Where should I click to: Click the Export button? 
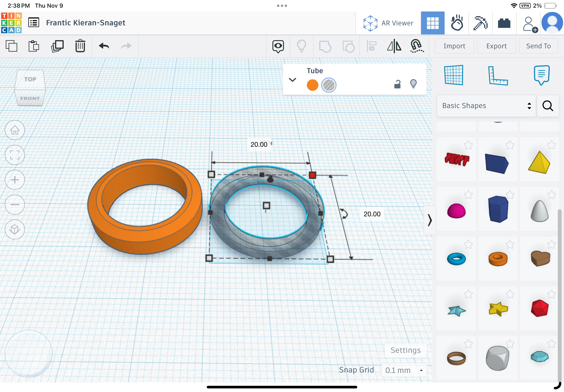[496, 46]
